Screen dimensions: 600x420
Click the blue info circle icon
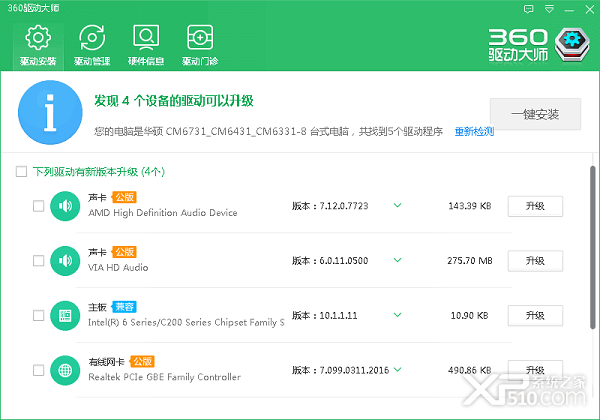50,112
